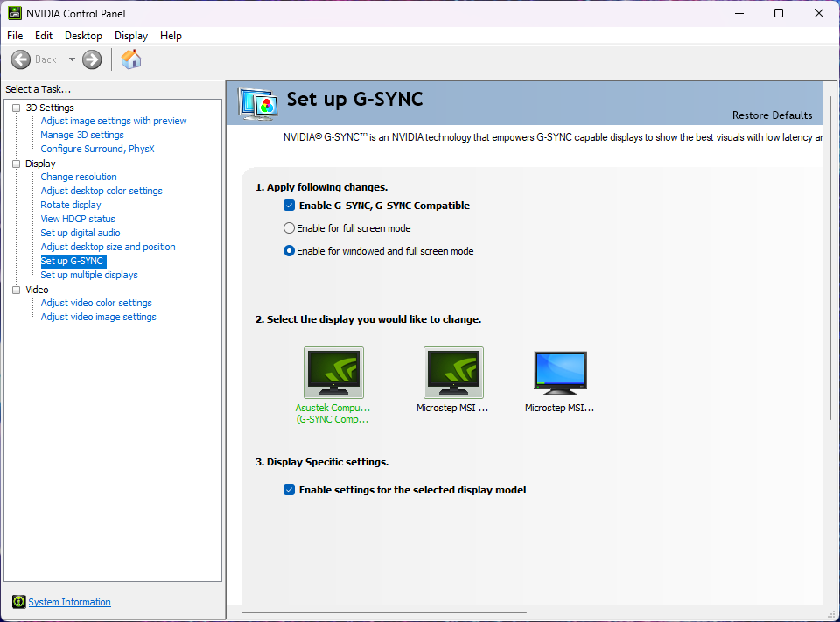Image resolution: width=840 pixels, height=622 pixels.
Task: Open the Back history dropdown arrow
Action: point(72,59)
